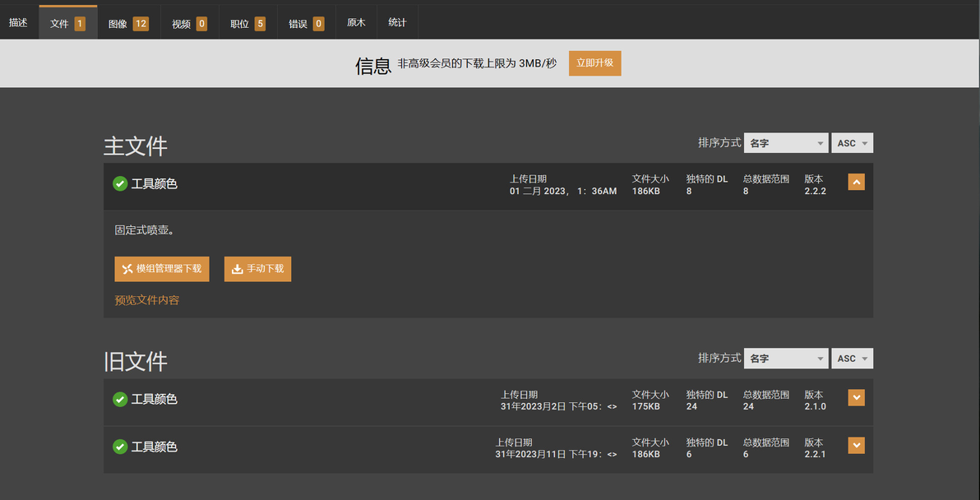The width and height of the screenshot is (980, 500).
Task: Switch to the 文件 tab
Action: point(68,22)
